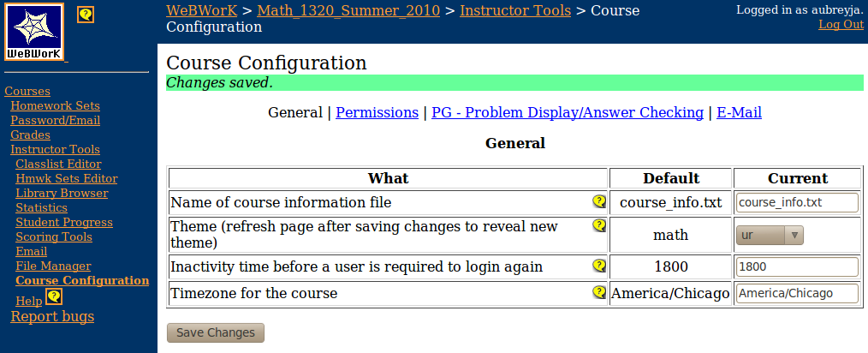Screen dimensions: 868x353
Task: Focus the course_info.txt input field
Action: click(x=797, y=202)
